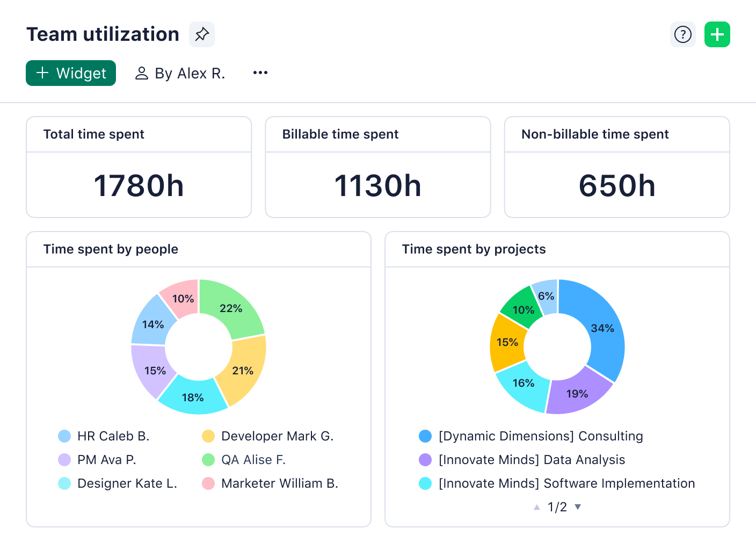Click the Marketer William B. legend entry

[280, 483]
